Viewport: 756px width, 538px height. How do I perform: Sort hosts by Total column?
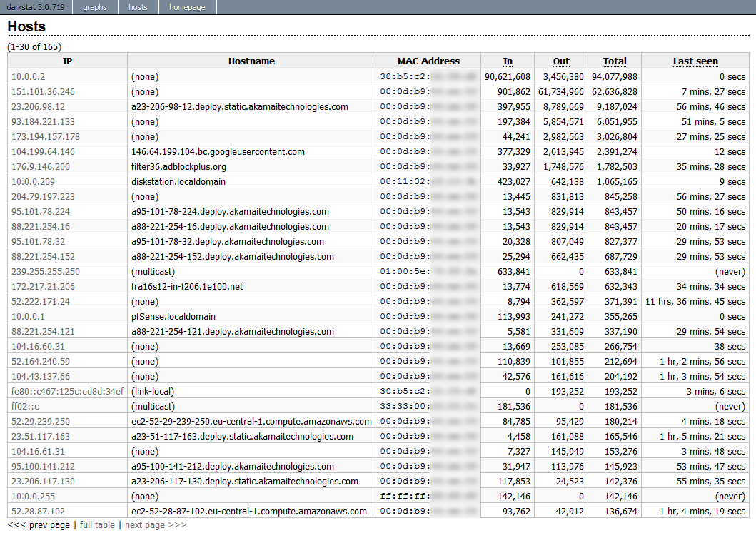[614, 61]
